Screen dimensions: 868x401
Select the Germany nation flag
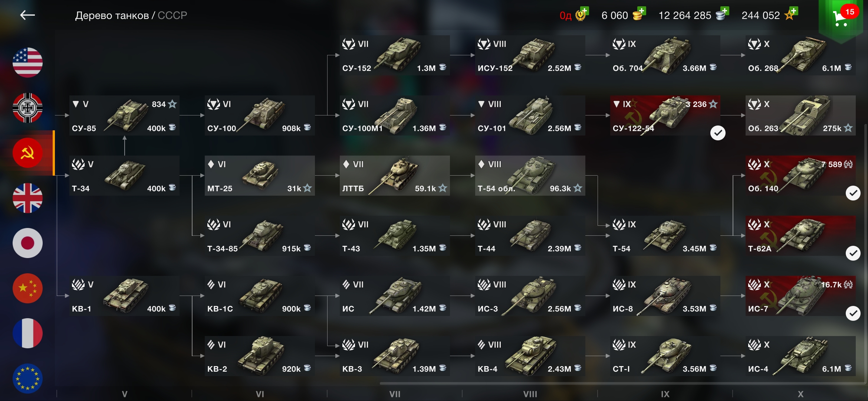[x=27, y=108]
